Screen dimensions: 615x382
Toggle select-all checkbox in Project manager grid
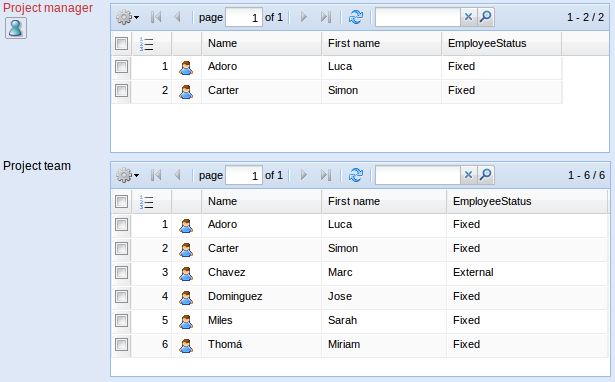[122, 44]
